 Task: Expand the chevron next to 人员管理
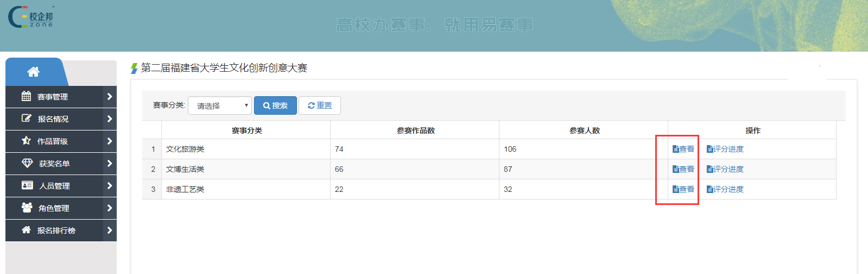point(110,186)
